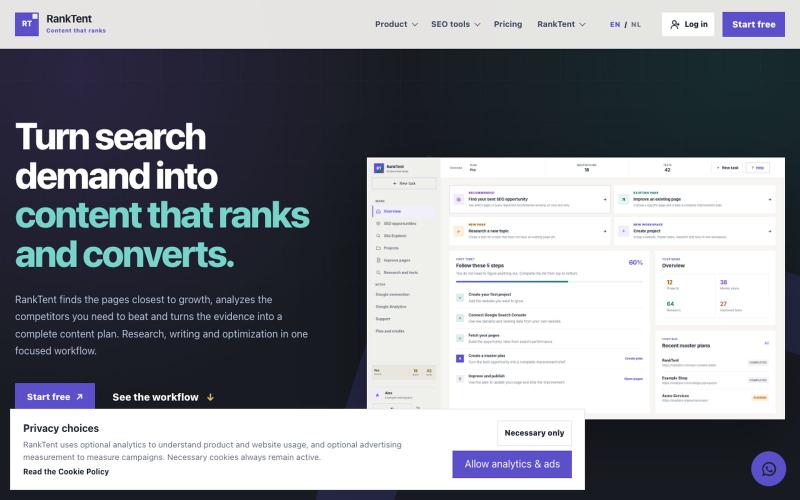This screenshot has height=500, width=800.
Task: Click the Help button in dashboard
Action: (x=758, y=167)
